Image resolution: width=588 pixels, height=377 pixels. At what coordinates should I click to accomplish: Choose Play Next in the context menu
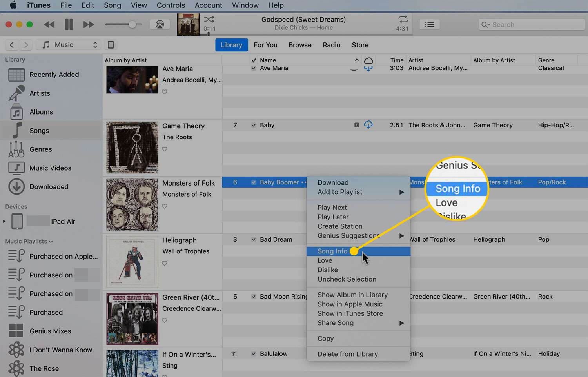click(358, 208)
